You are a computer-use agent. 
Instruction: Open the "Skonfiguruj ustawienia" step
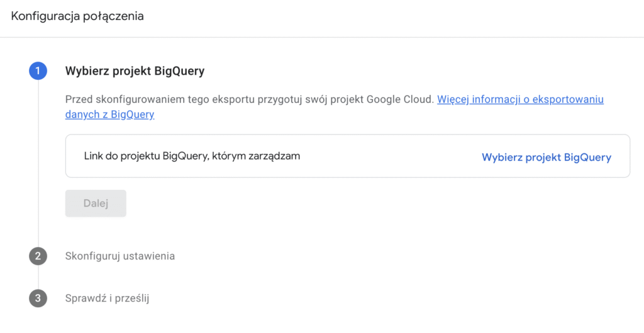click(120, 256)
